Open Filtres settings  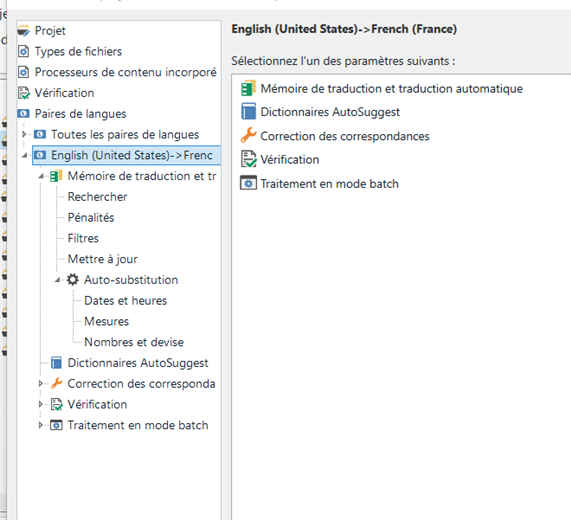coord(83,239)
